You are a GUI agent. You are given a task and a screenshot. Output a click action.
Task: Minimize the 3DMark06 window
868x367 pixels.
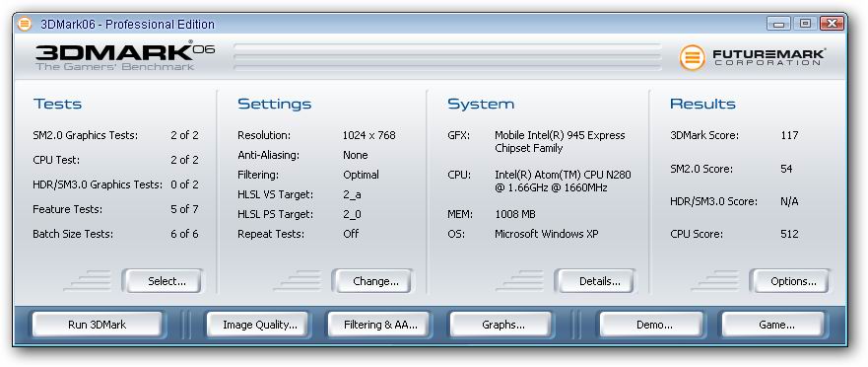(x=779, y=24)
